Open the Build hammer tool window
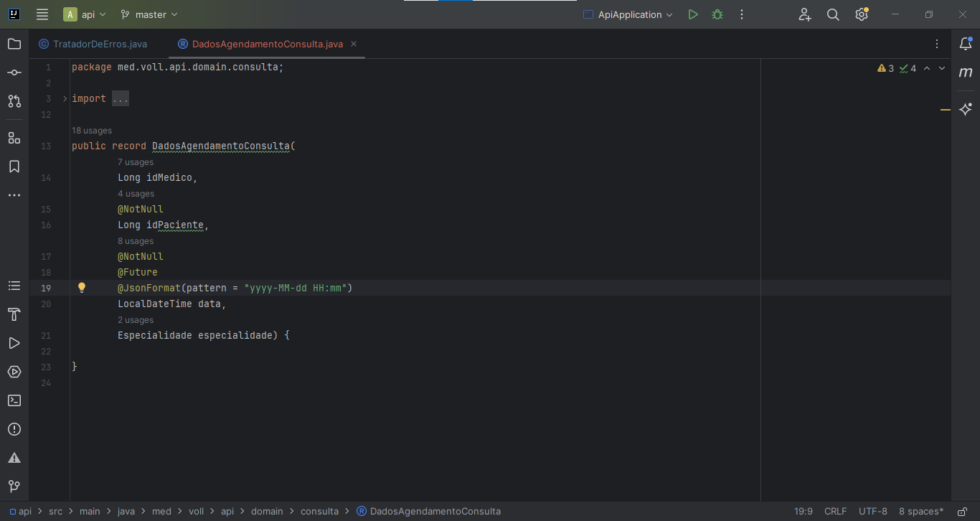The image size is (980, 521). coord(14,314)
